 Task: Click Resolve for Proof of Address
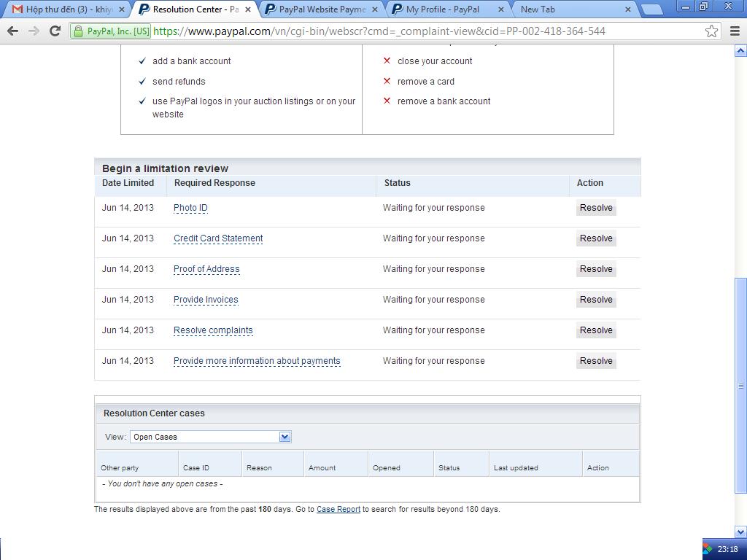[x=596, y=269]
